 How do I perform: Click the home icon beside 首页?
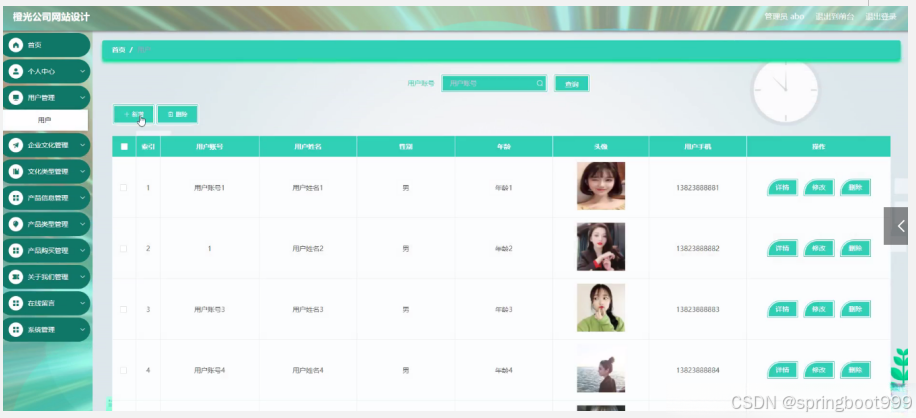tap(16, 45)
